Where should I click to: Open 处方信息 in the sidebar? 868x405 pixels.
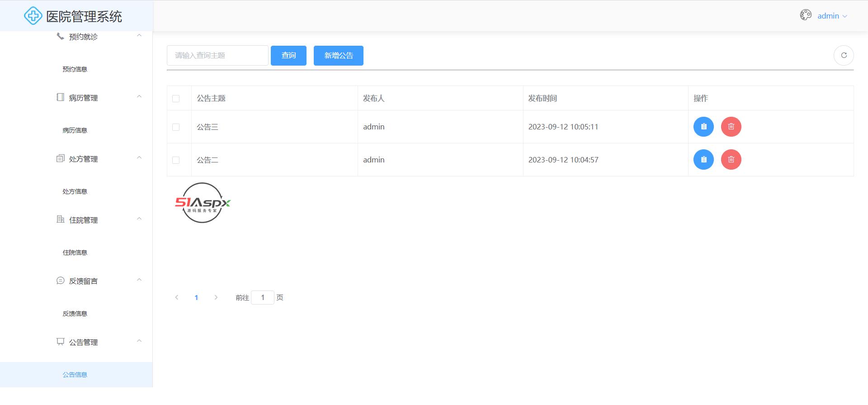click(75, 191)
